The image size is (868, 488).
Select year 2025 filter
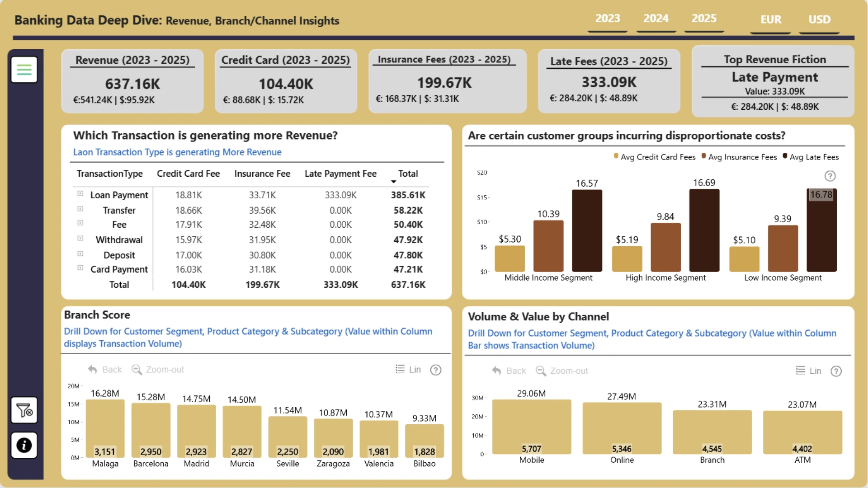click(704, 19)
